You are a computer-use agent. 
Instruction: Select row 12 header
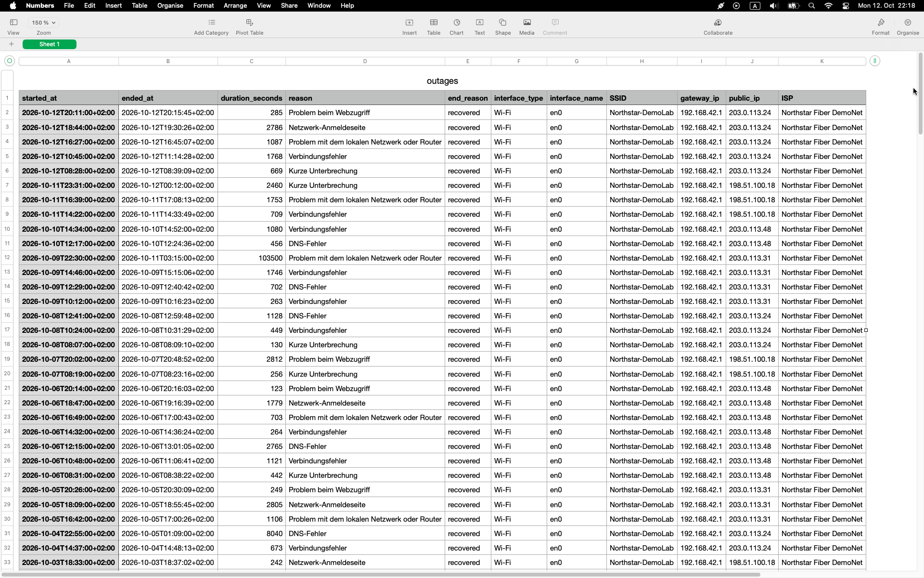point(7,258)
